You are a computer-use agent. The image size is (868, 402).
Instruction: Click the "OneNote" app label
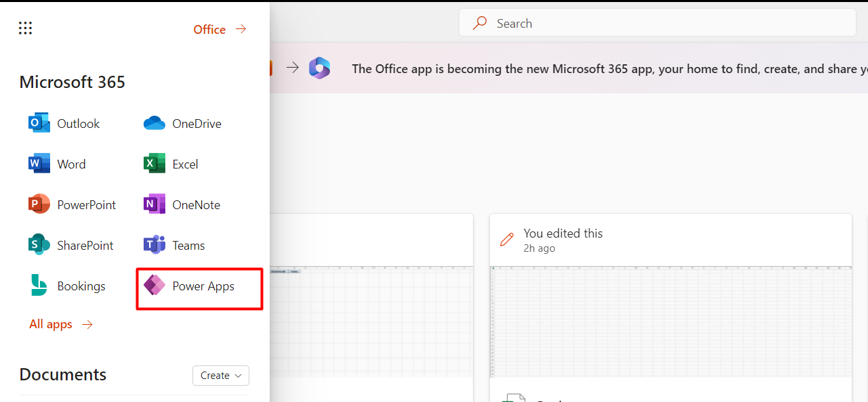pyautogui.click(x=196, y=205)
